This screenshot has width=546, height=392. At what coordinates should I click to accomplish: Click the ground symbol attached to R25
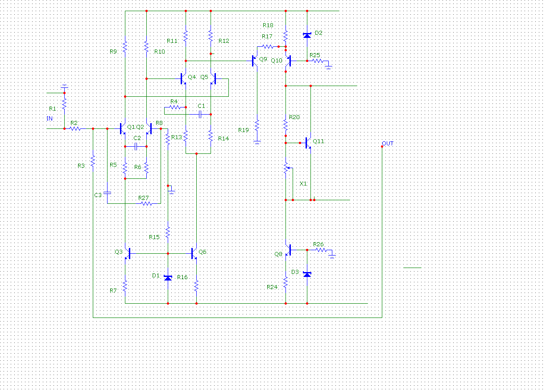328,66
